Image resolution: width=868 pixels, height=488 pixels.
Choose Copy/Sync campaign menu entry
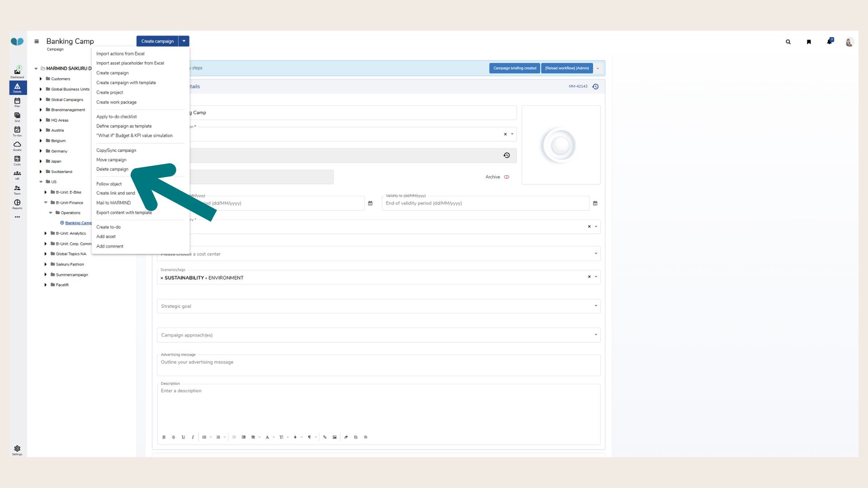pos(116,150)
